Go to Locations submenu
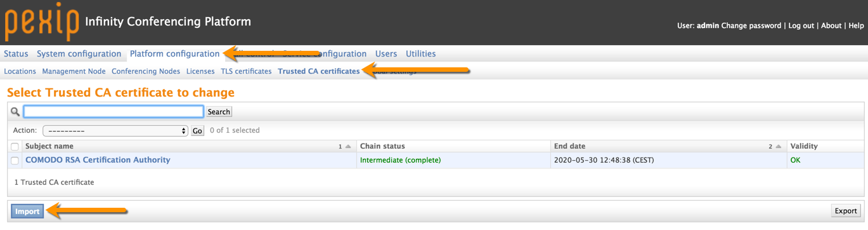Screen dimensions: 868x230 (x=20, y=71)
